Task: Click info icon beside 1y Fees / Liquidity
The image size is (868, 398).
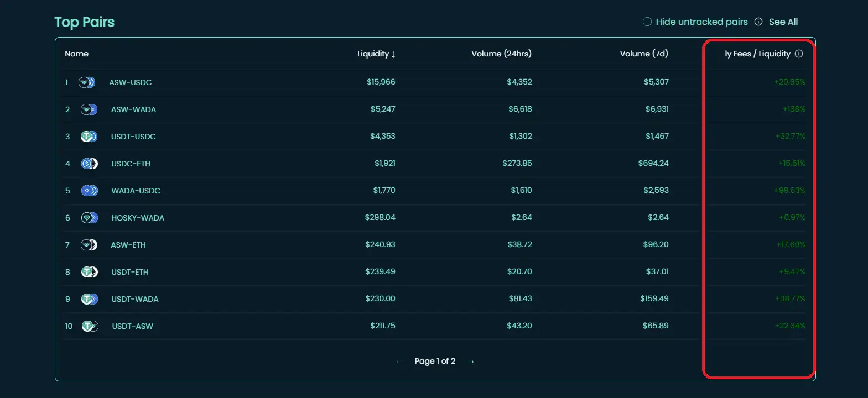Action: (798, 54)
